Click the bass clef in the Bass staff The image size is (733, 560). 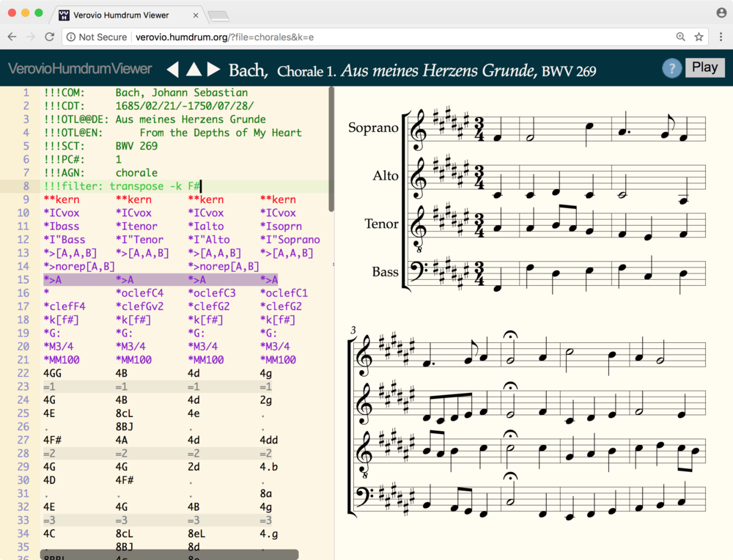click(x=416, y=269)
